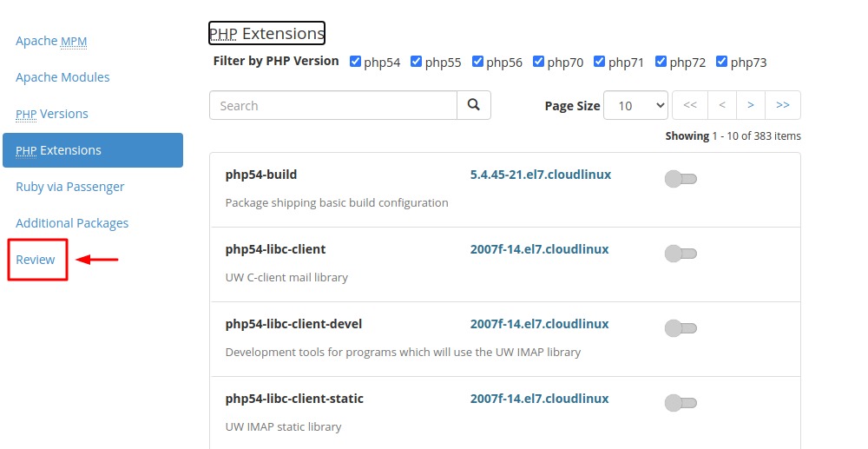Screen dimensions: 868x449
Task: Switch on php54-libc-client-static toggle
Action: (681, 403)
